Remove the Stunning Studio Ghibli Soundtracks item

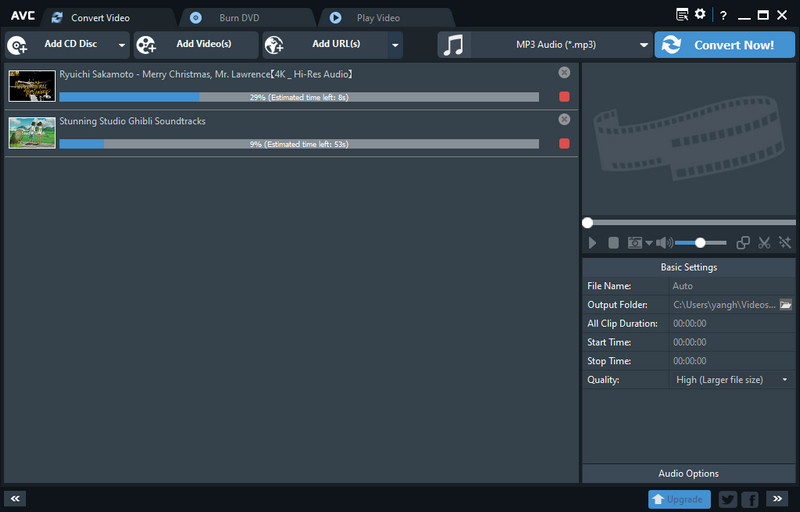pyautogui.click(x=564, y=119)
